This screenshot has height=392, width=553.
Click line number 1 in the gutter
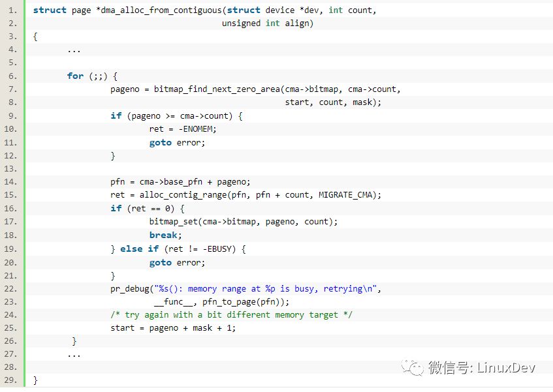tap(12, 10)
